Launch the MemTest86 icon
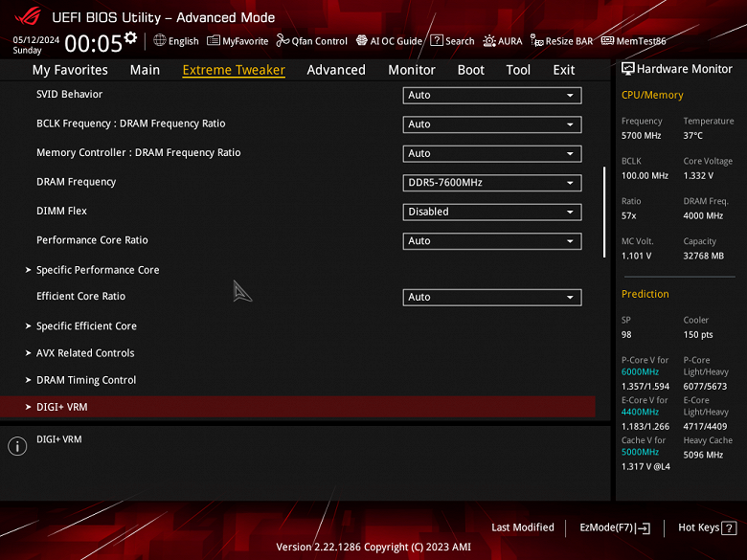The width and height of the screenshot is (747, 560). 607,40
